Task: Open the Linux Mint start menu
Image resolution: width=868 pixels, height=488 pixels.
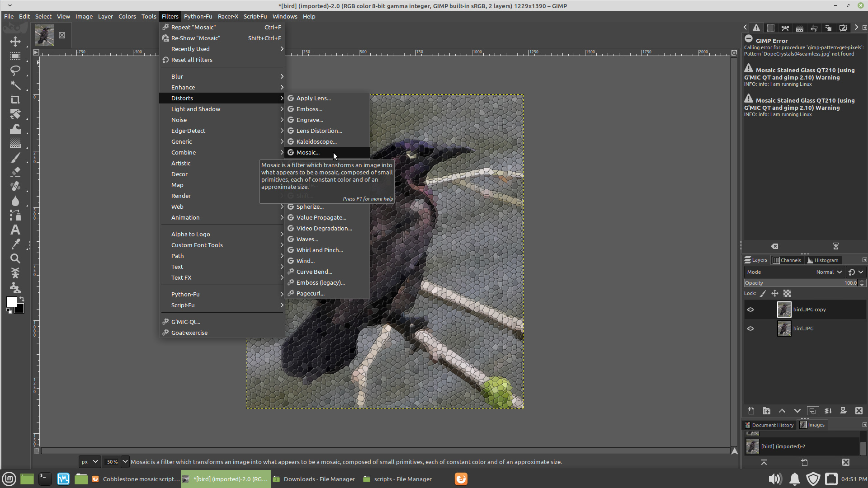Action: (9, 479)
